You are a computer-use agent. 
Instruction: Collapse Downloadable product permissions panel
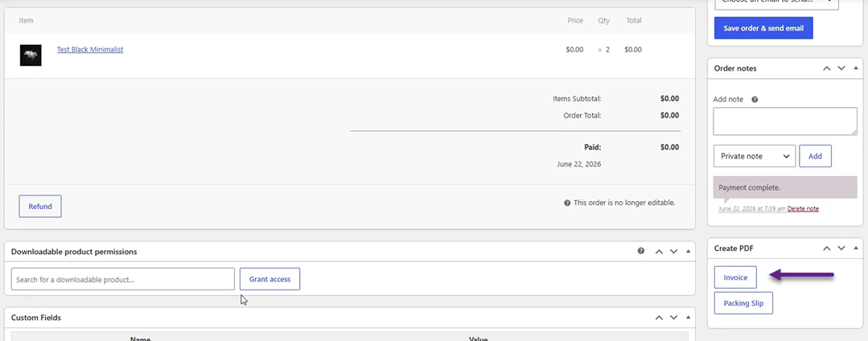coord(688,251)
